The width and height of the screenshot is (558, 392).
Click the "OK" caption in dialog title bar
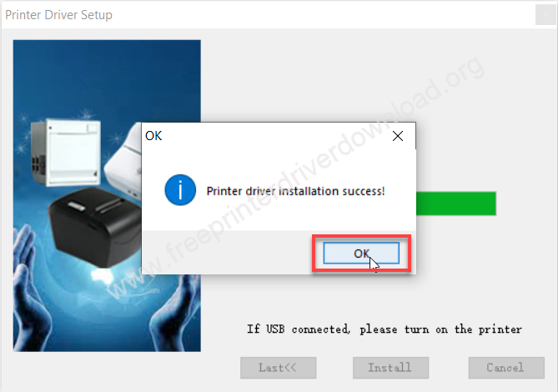[153, 136]
